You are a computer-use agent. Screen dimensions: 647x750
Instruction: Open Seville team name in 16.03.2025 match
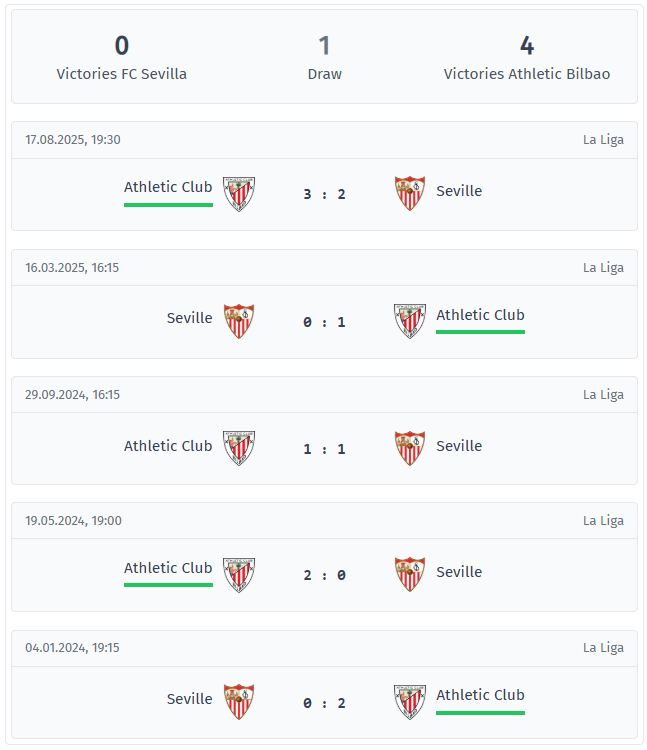pyautogui.click(x=189, y=318)
